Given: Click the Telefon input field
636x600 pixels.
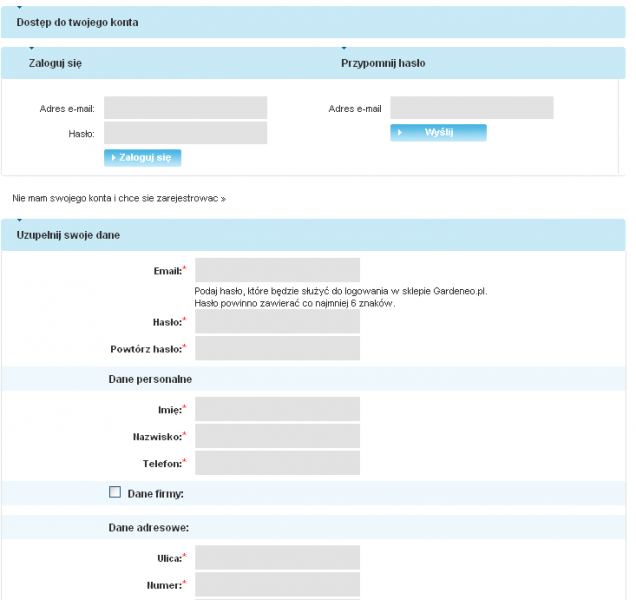Looking at the screenshot, I should click(x=277, y=463).
